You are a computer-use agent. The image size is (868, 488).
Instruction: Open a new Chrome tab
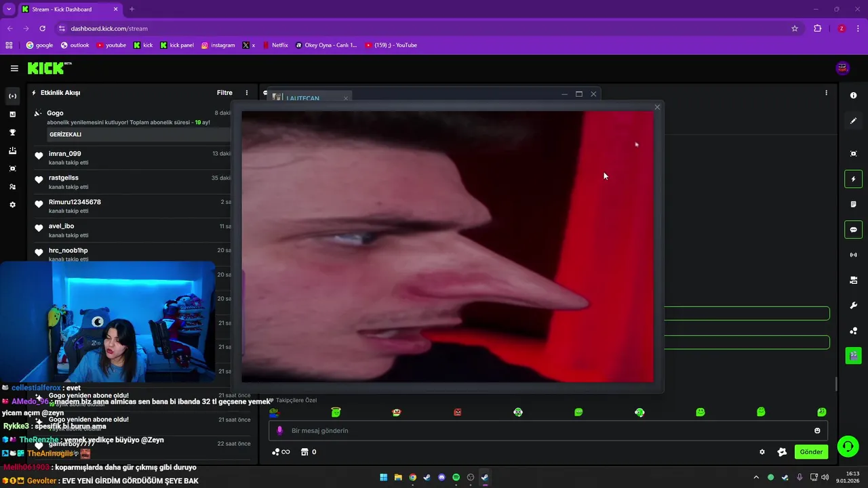coord(132,9)
